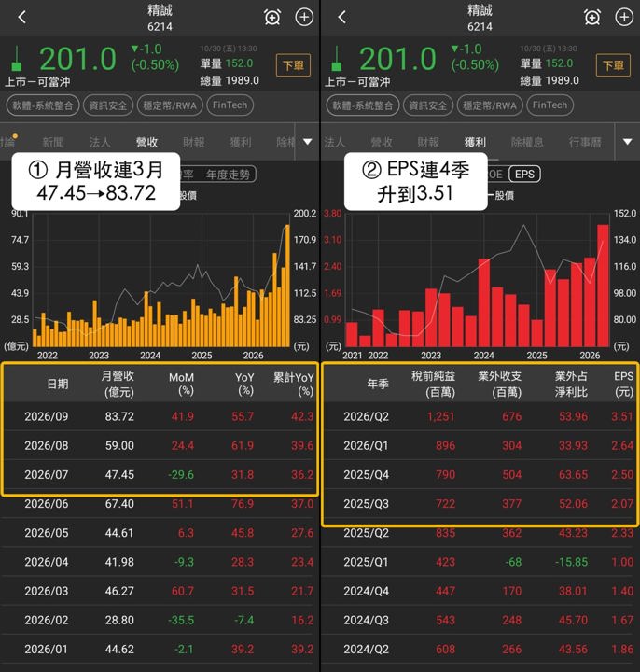Select the 軟體-系統整合 tag in right panel
640x672 pixels.
click(x=362, y=105)
